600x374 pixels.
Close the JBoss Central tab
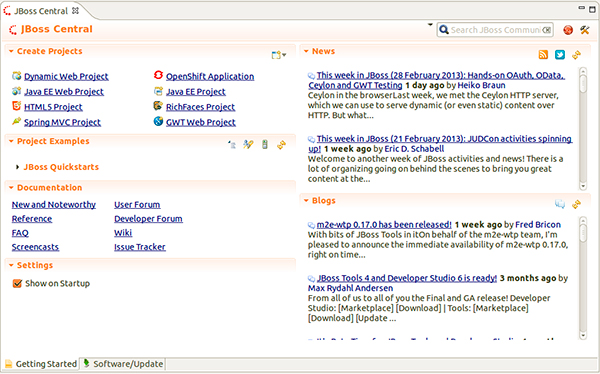click(x=75, y=11)
